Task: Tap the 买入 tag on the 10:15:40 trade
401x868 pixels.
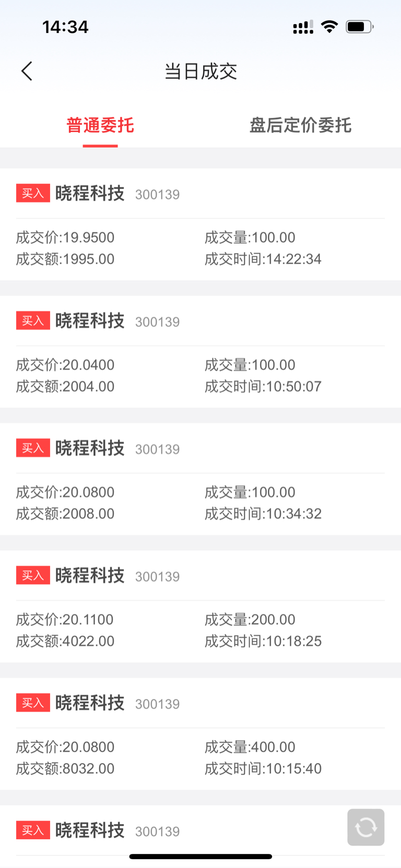Action: click(x=33, y=703)
